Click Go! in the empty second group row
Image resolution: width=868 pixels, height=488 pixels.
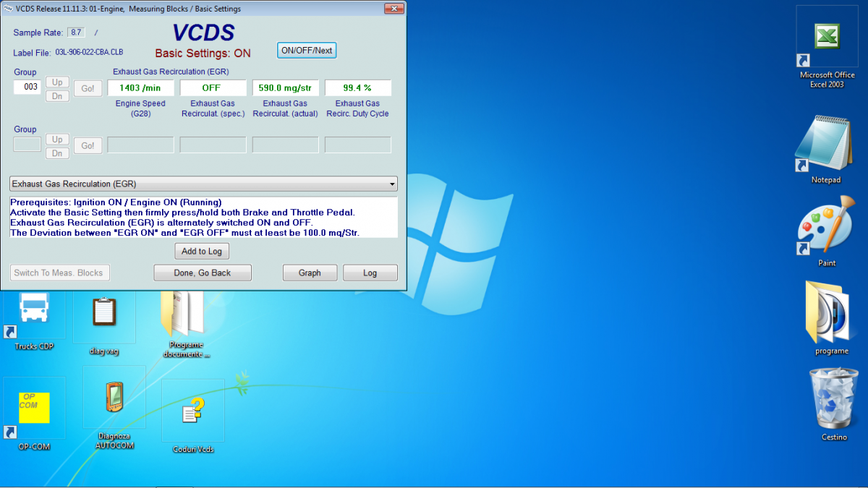(88, 145)
